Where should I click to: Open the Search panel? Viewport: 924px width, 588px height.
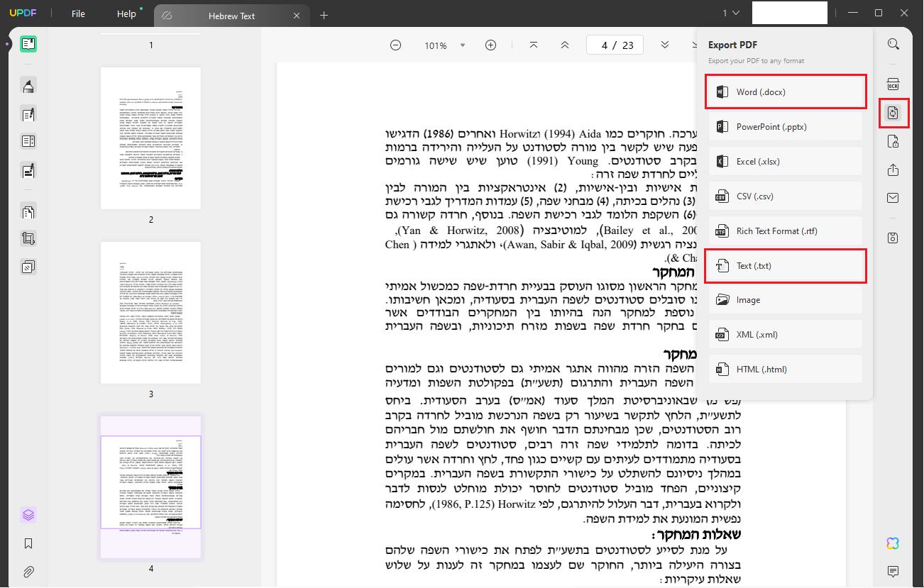pos(893,44)
